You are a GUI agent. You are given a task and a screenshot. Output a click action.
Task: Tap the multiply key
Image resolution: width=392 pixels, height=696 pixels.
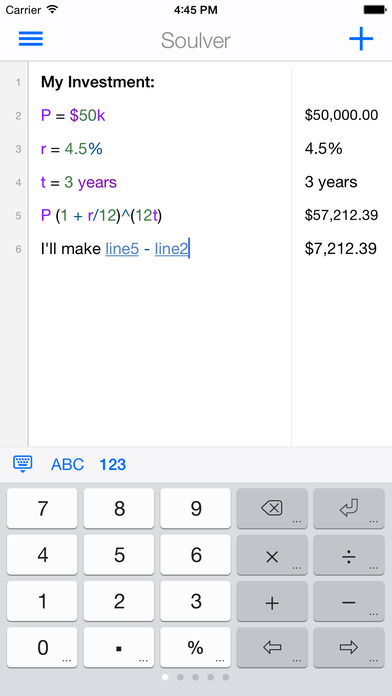272,555
